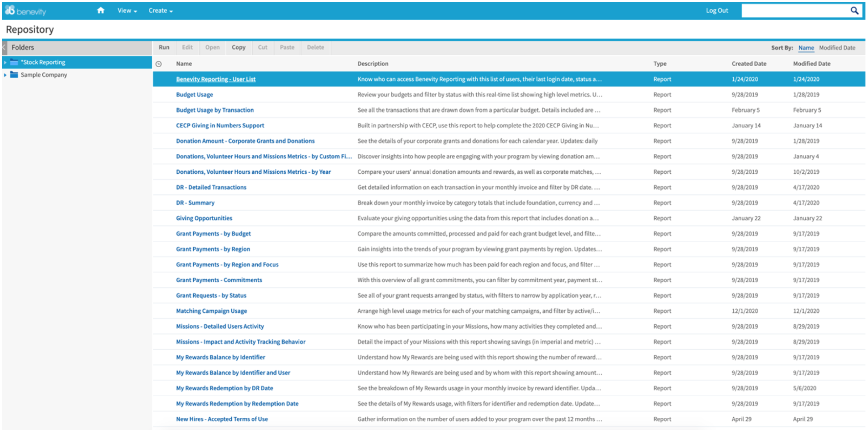Click the clock icon column header
868x430 pixels.
click(x=159, y=63)
